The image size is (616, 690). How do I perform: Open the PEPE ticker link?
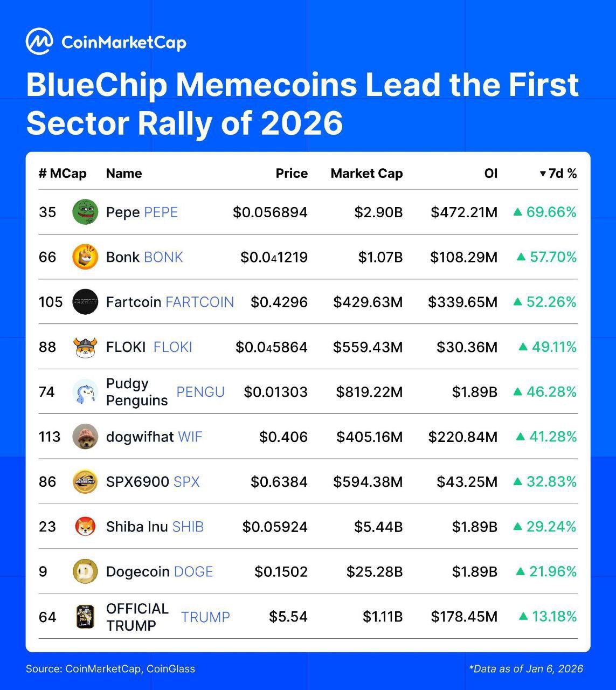(x=161, y=212)
